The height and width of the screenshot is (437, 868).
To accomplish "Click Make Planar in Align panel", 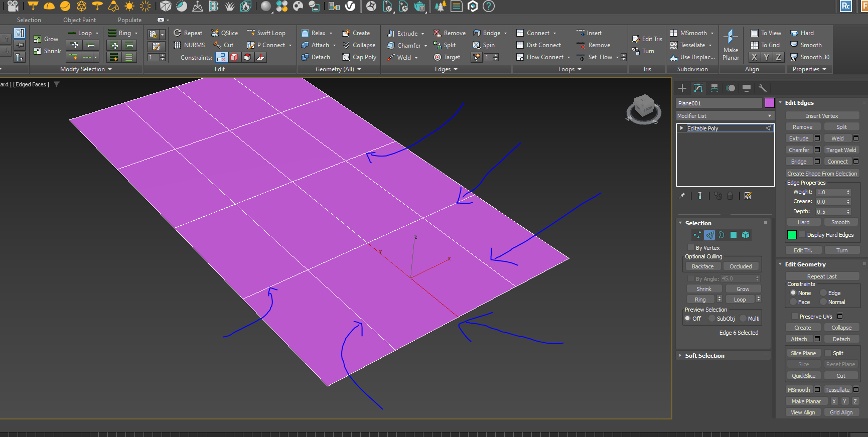I will [x=731, y=45].
